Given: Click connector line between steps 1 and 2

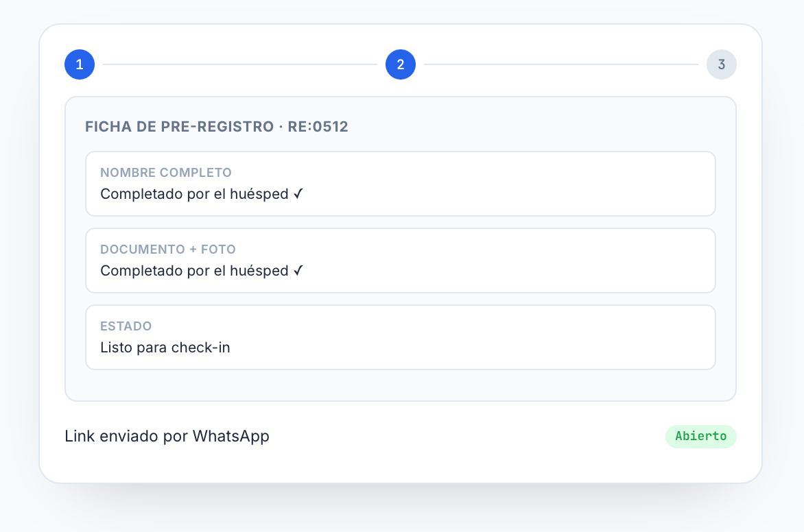Looking at the screenshot, I should [240, 64].
